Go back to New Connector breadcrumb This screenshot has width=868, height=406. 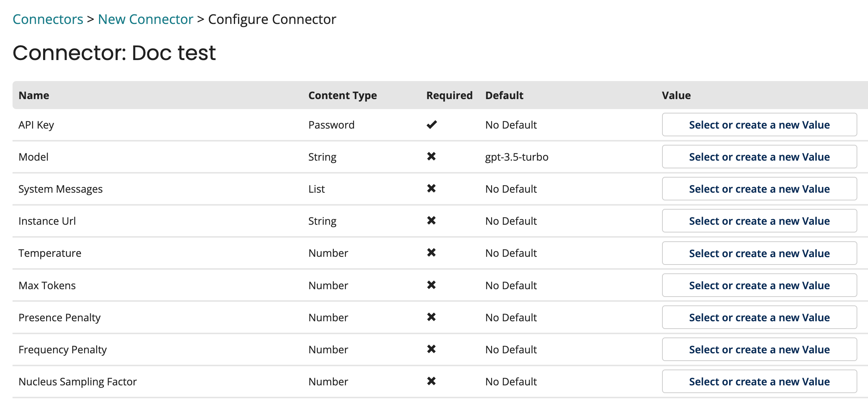coord(146,19)
